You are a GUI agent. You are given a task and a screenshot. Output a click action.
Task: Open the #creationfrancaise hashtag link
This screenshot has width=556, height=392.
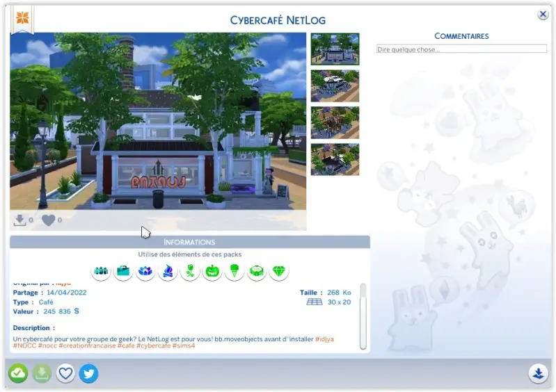coord(87,345)
